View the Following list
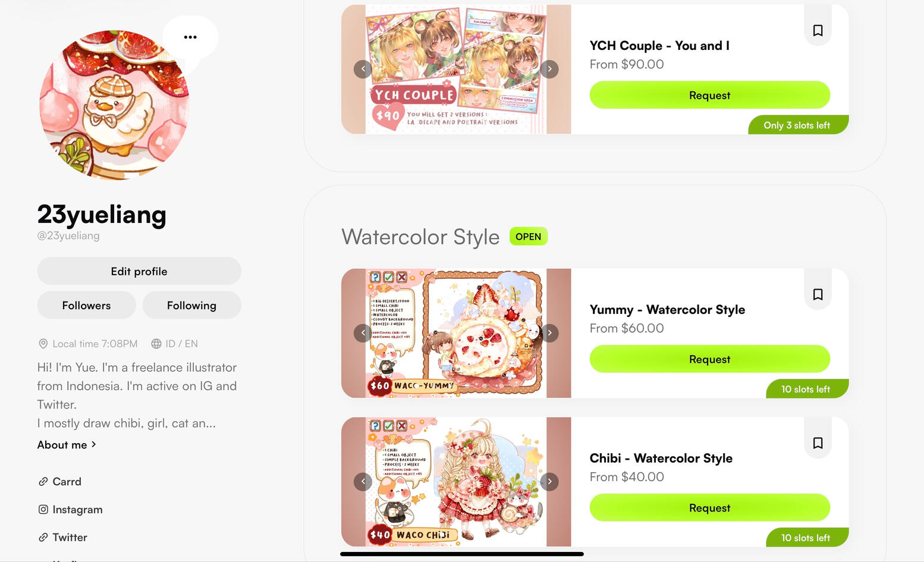This screenshot has width=924, height=562. 191,305
